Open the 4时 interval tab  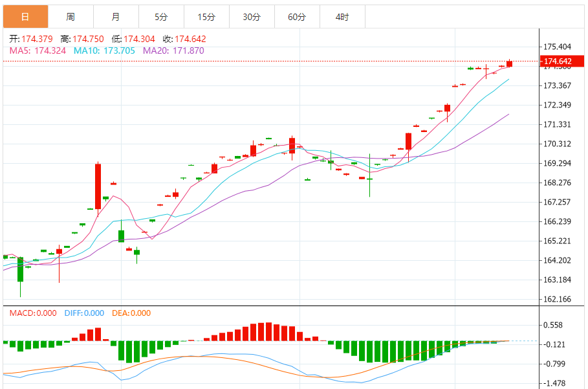[342, 17]
